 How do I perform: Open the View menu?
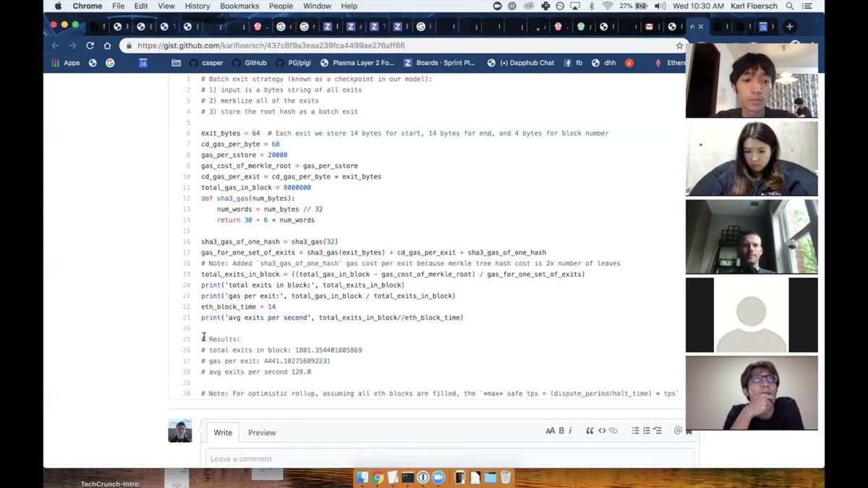coord(166,6)
